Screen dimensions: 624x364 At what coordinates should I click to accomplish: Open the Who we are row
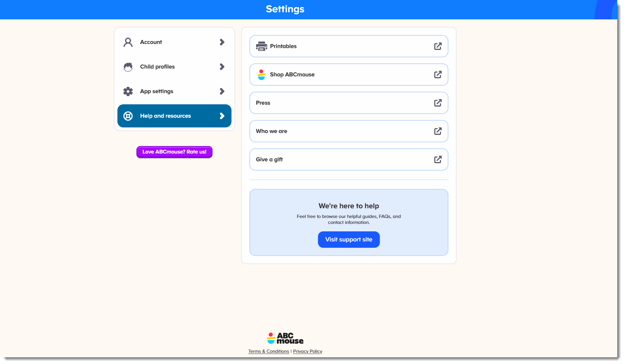tap(349, 131)
